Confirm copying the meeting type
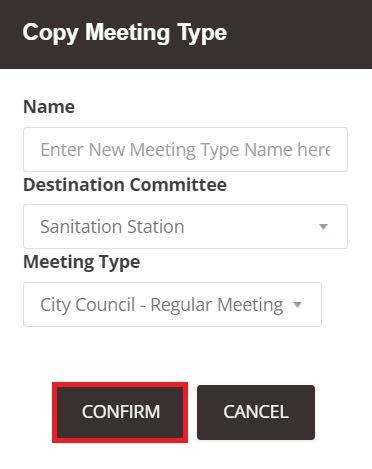Screen dimensions: 372x469 120,412
